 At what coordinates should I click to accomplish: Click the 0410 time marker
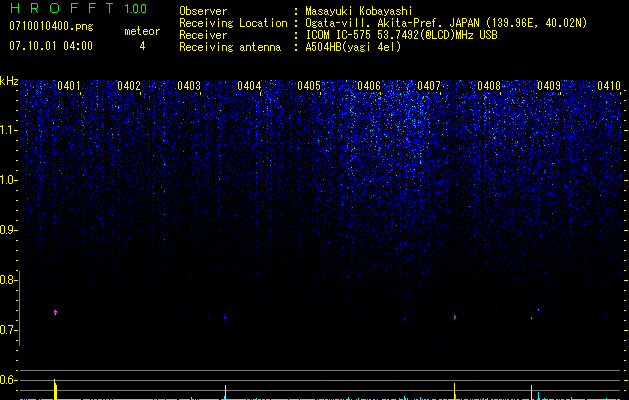[609, 86]
